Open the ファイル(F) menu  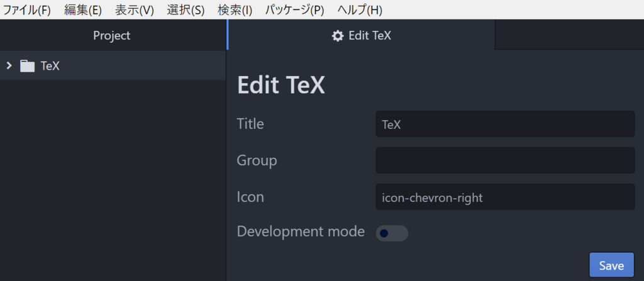[x=26, y=10]
